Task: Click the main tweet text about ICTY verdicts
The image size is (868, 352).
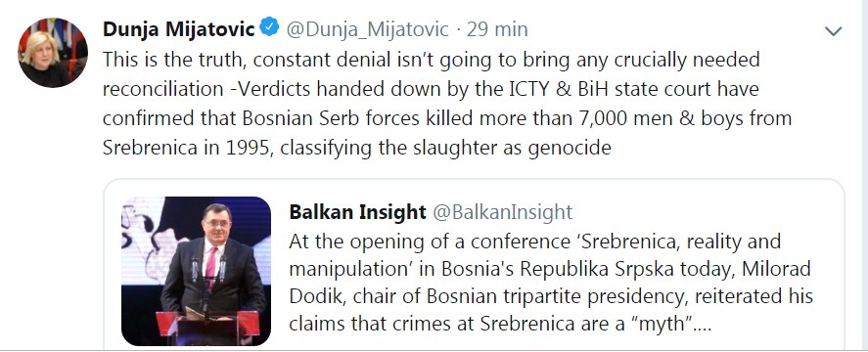Action: coord(447,104)
